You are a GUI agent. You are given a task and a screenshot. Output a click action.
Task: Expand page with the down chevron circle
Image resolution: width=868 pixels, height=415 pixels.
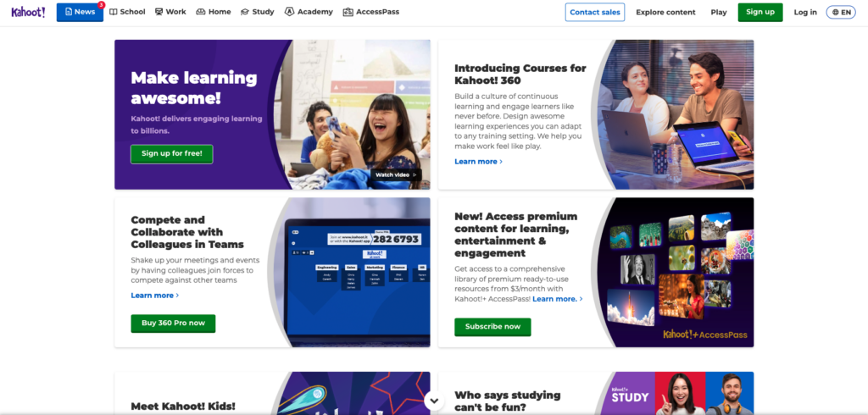point(434,401)
